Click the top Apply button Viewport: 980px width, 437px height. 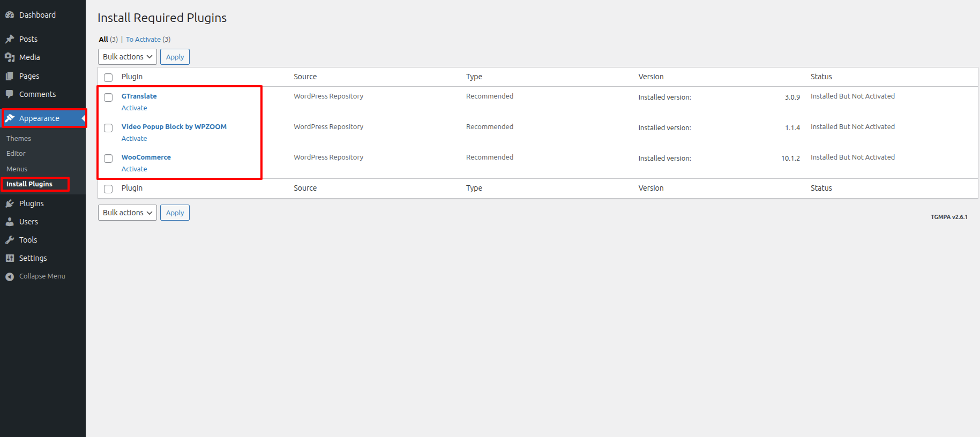coord(175,57)
